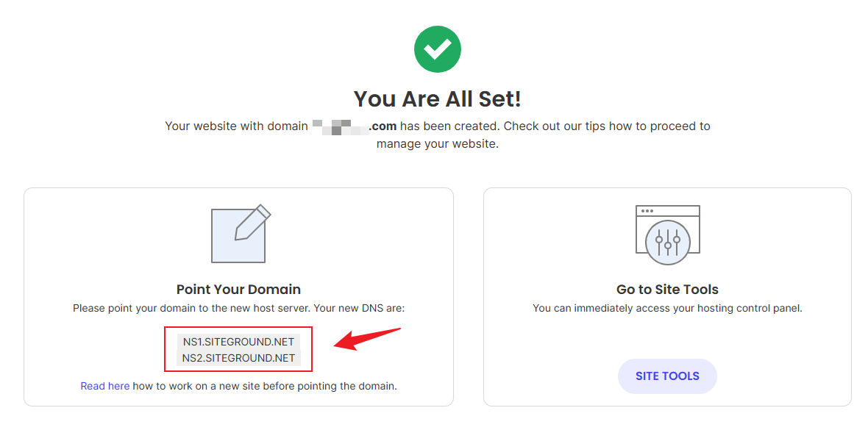
Task: Click the 'manage your website.' line
Action: [x=437, y=144]
